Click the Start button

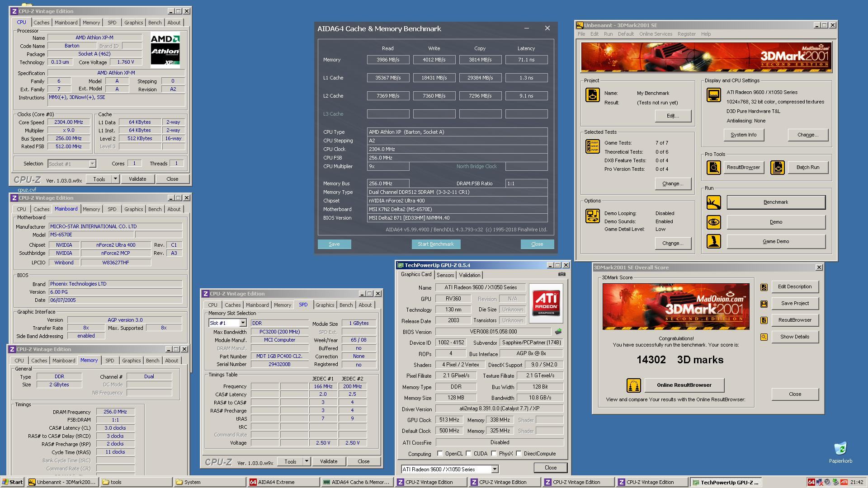click(13, 482)
